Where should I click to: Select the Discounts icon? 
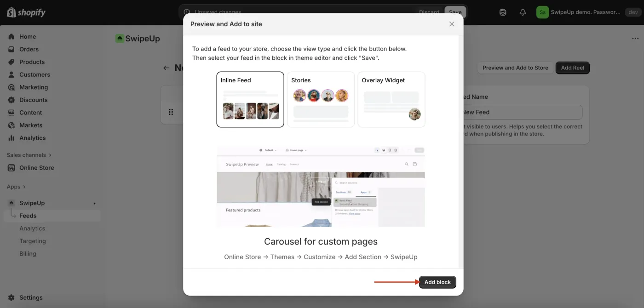click(x=11, y=99)
